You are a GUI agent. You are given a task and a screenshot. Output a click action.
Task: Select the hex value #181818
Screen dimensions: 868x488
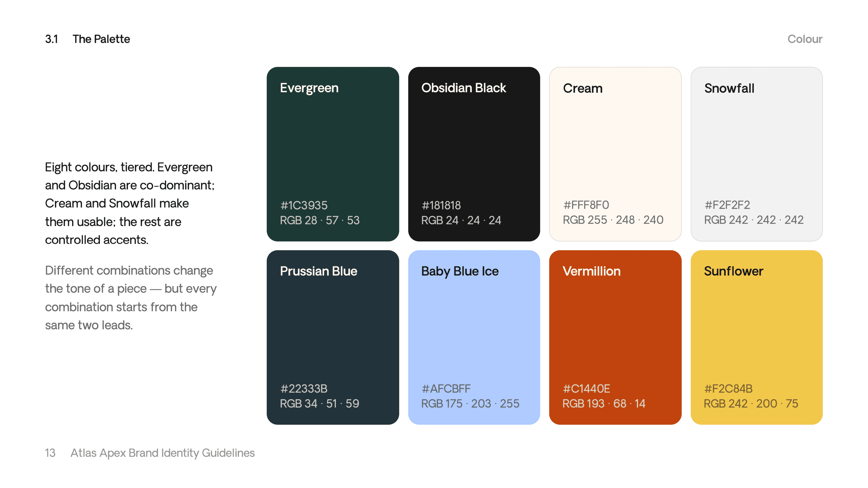coord(441,205)
